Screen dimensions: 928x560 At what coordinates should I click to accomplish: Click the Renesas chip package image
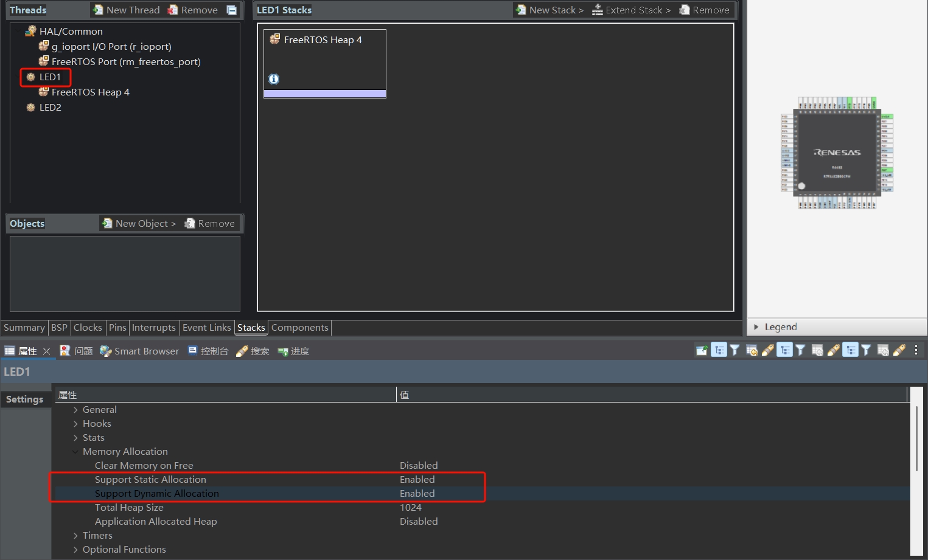[x=837, y=153]
